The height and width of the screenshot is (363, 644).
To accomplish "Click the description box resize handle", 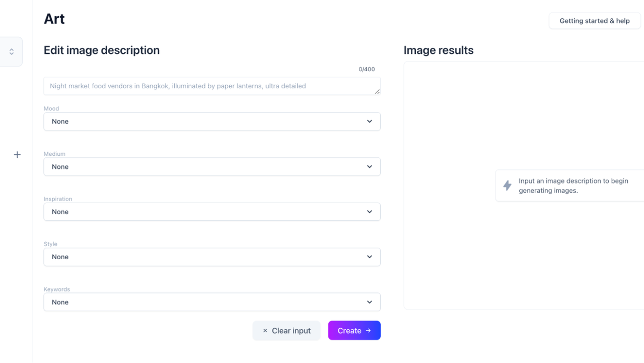I will click(377, 91).
